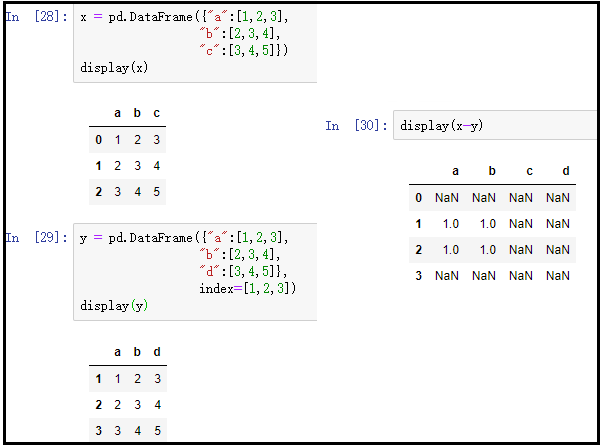The width and height of the screenshot is (602, 447).
Task: Click the "c":[3,4,5] line in cell 28
Action: coord(243,50)
